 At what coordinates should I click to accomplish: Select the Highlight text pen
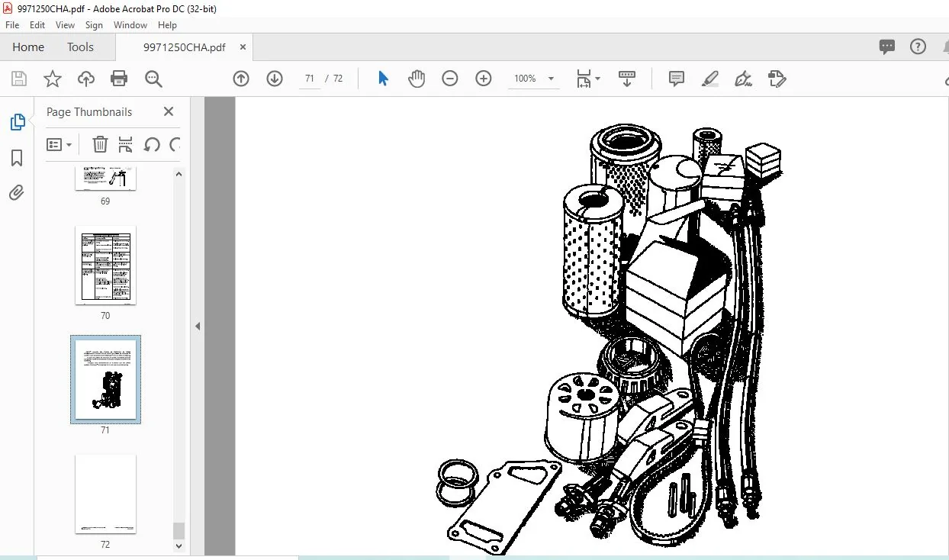[710, 79]
